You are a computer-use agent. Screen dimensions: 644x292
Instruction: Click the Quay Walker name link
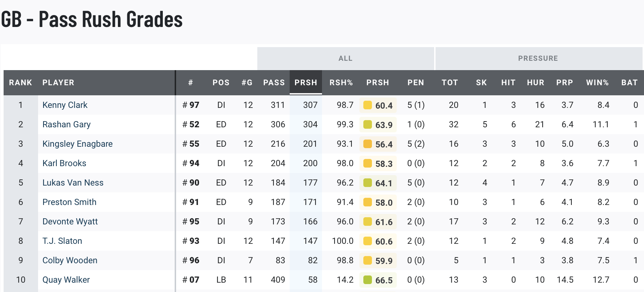(66, 280)
